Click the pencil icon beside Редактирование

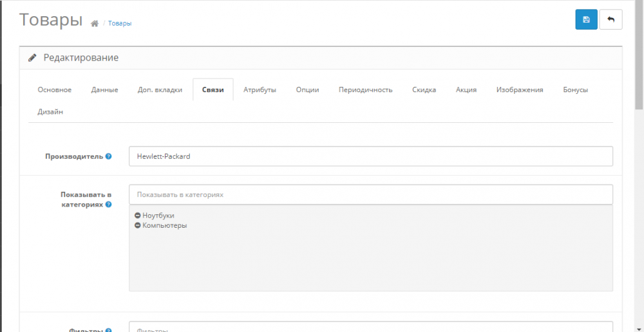[x=32, y=58]
